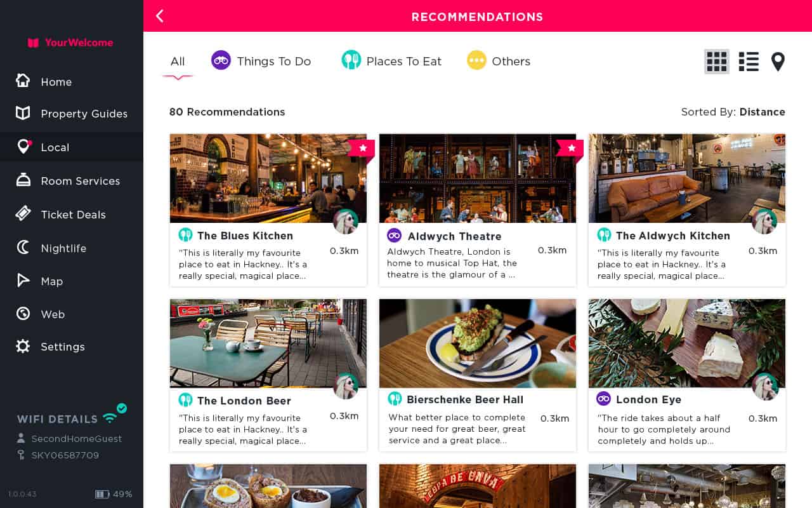Go back using the header arrow

(x=159, y=16)
